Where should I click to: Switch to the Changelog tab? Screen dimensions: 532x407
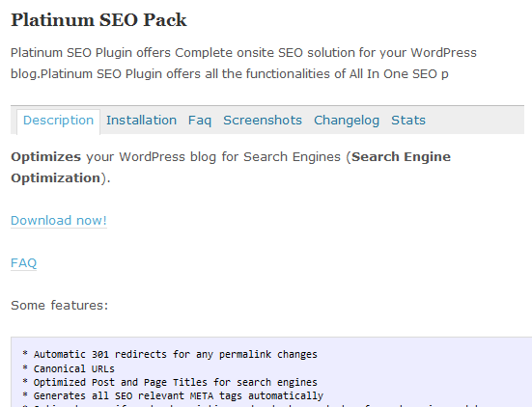coord(347,121)
